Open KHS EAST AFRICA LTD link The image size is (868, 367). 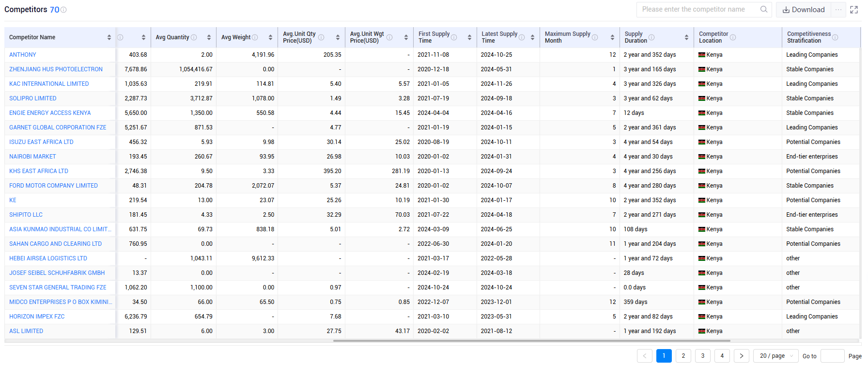click(x=39, y=171)
